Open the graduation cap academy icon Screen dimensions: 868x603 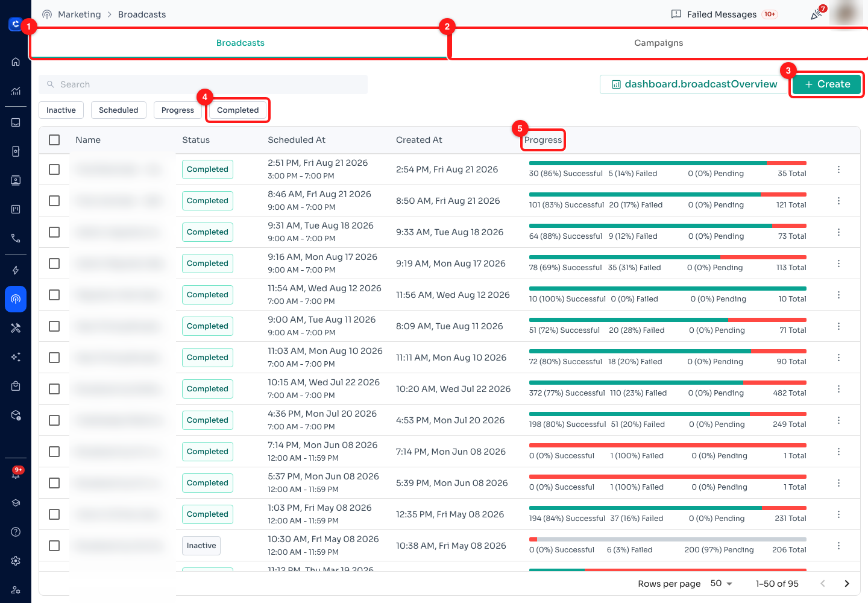[16, 503]
